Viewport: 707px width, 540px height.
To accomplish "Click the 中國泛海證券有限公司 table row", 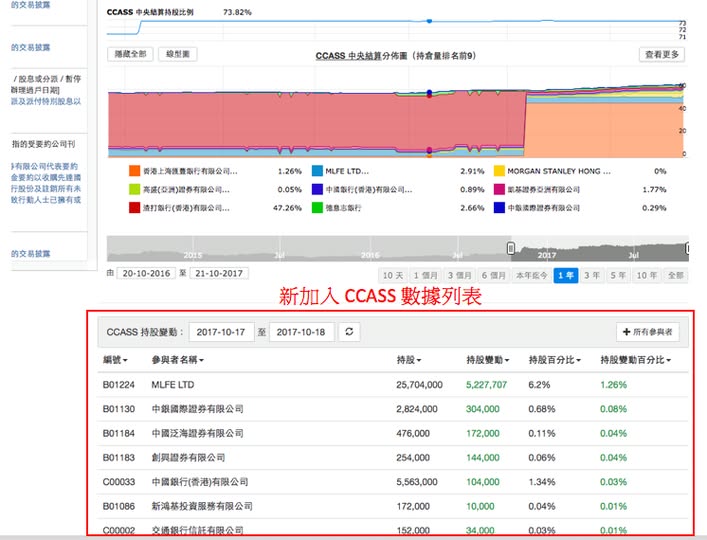I will (393, 433).
